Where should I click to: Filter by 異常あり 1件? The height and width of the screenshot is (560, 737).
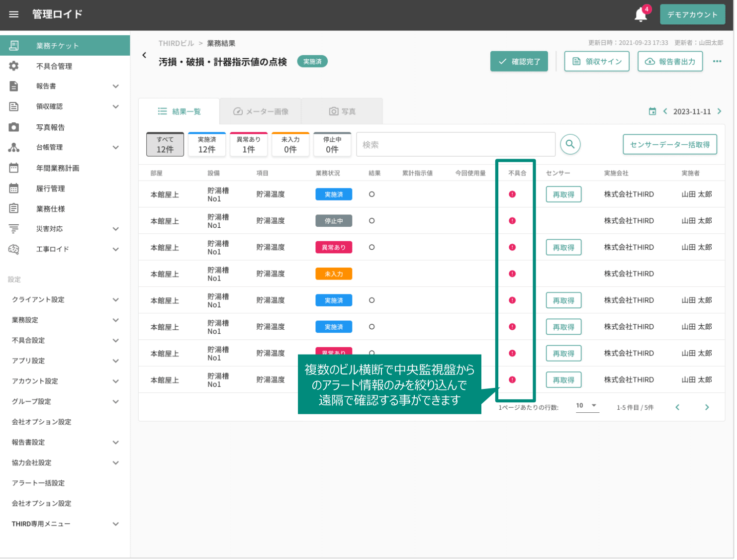tap(249, 144)
